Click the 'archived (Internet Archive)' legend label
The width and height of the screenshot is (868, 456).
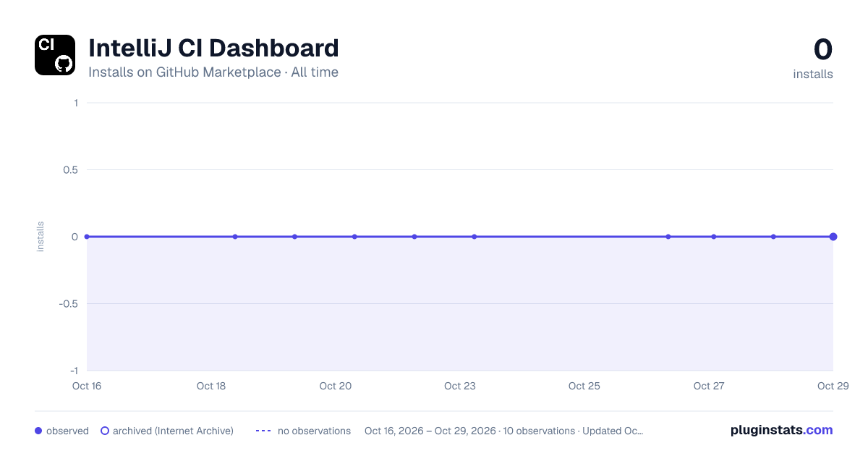173,431
